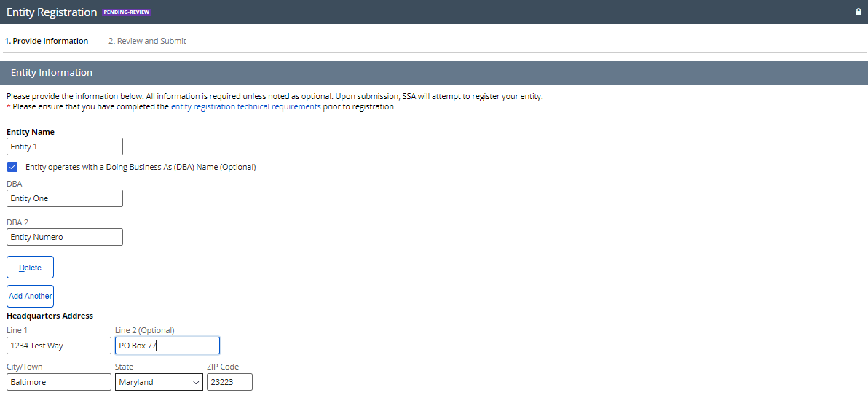Click the City/Town label
868x398 pixels.
[25, 367]
